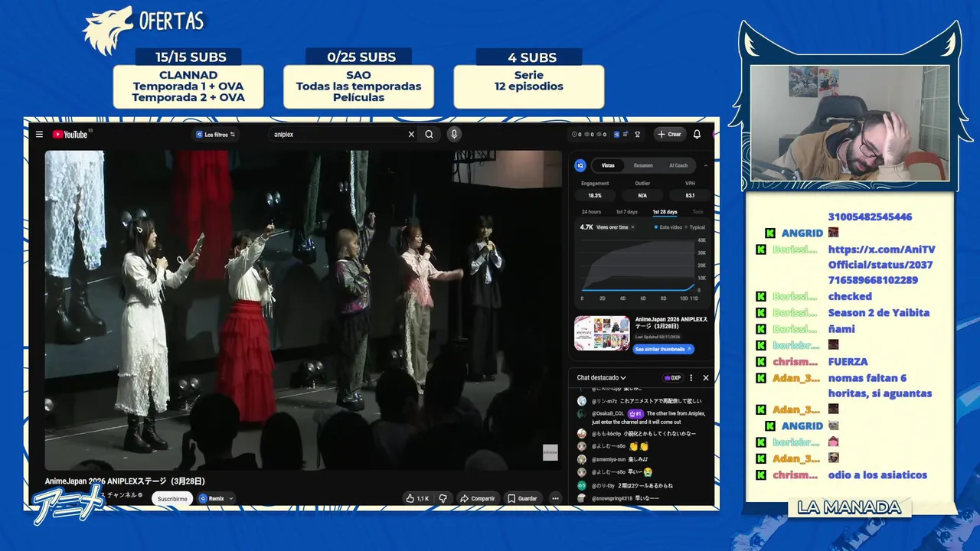The image size is (980, 551).
Task: Click the LA MANADA banner
Action: point(850,507)
